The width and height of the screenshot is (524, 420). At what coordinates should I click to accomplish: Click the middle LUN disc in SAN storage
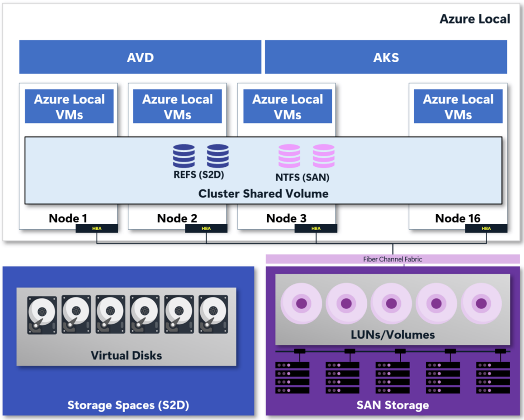click(x=391, y=303)
